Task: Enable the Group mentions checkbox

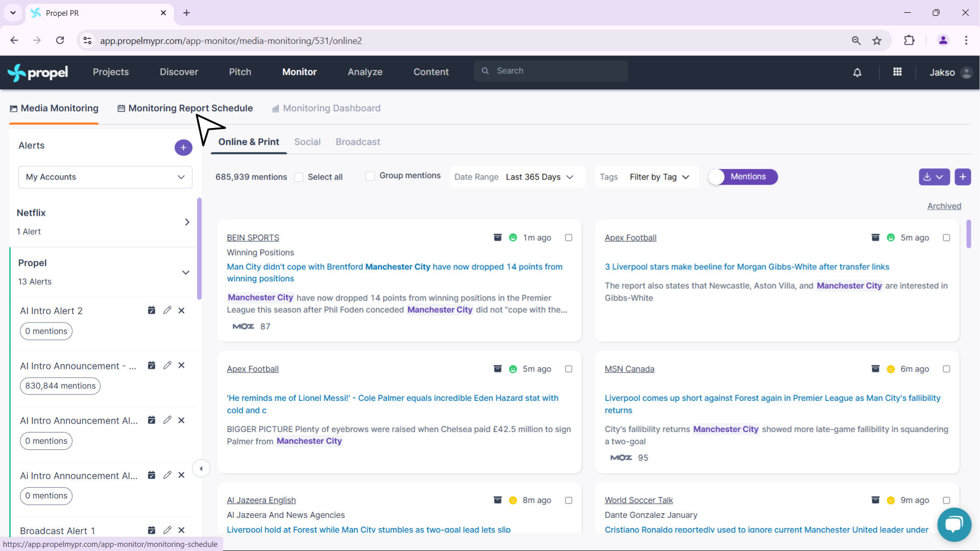Action: coord(371,176)
